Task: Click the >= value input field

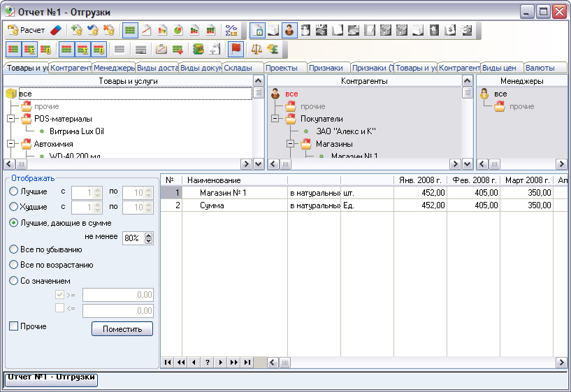Action: pyautogui.click(x=118, y=295)
